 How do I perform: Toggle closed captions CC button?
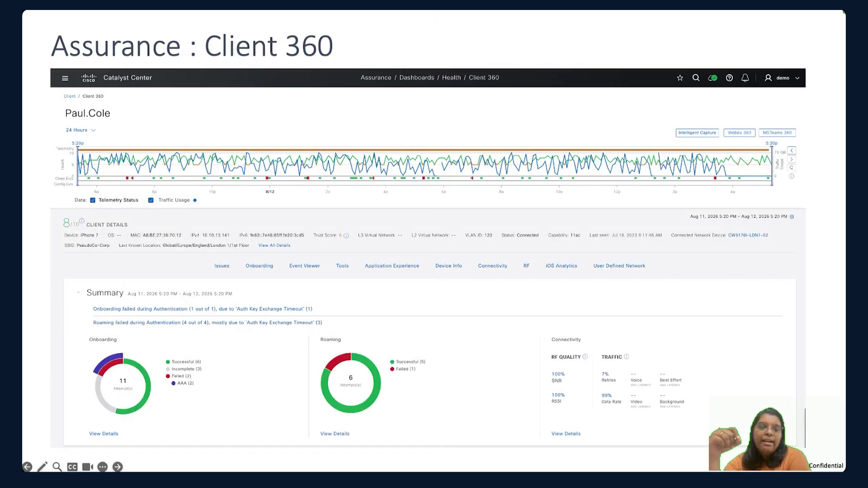click(x=72, y=467)
